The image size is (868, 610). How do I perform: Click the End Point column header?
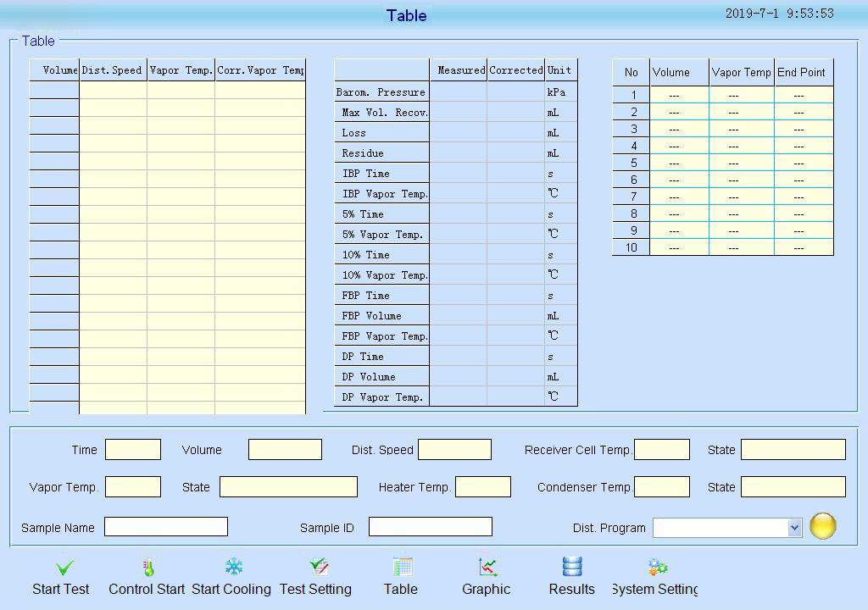(x=802, y=72)
